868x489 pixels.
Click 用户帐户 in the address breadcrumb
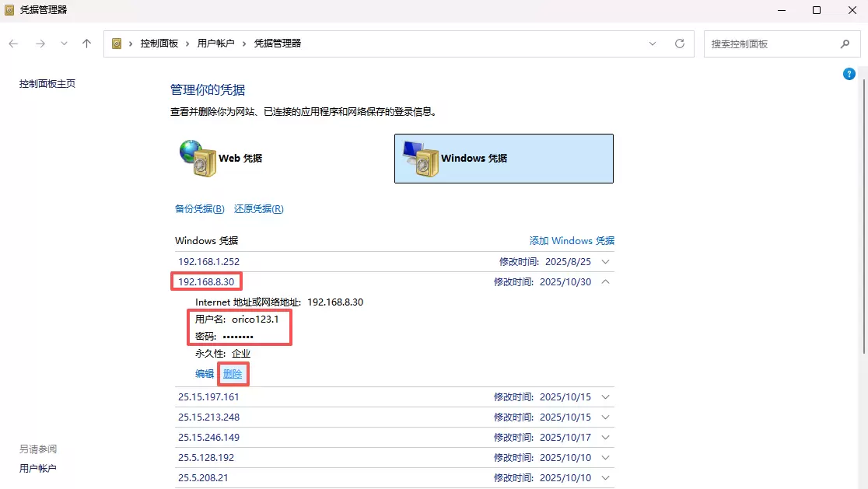215,44
